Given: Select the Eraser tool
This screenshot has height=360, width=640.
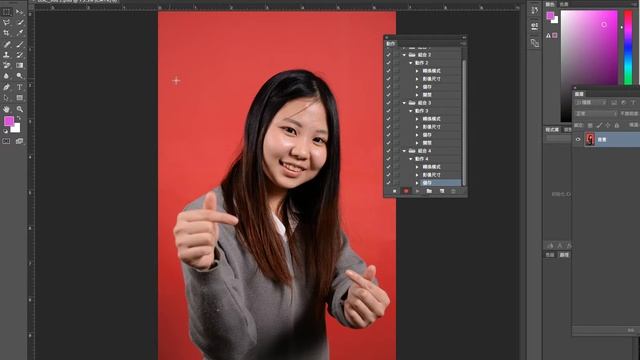Looking at the screenshot, I should click(x=7, y=65).
